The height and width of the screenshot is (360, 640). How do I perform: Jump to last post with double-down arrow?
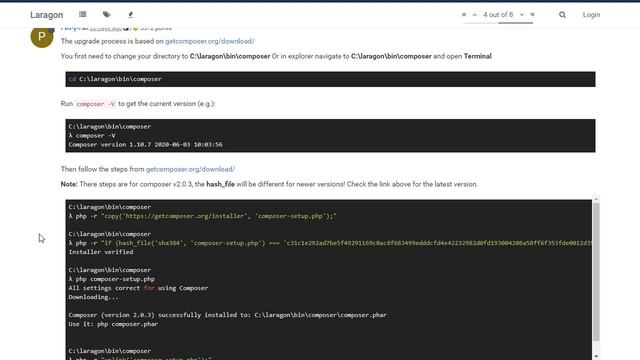(x=533, y=15)
